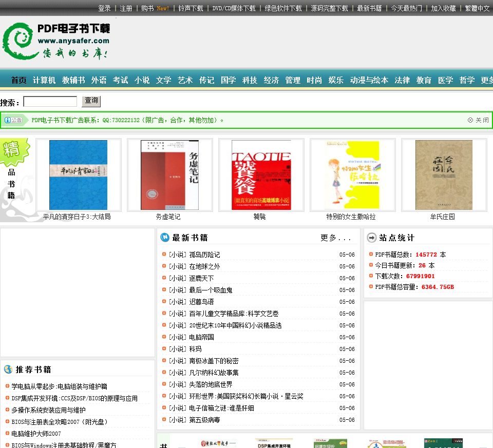The image size is (493, 448).
Task: Open the 哲学 category
Action: [467, 80]
